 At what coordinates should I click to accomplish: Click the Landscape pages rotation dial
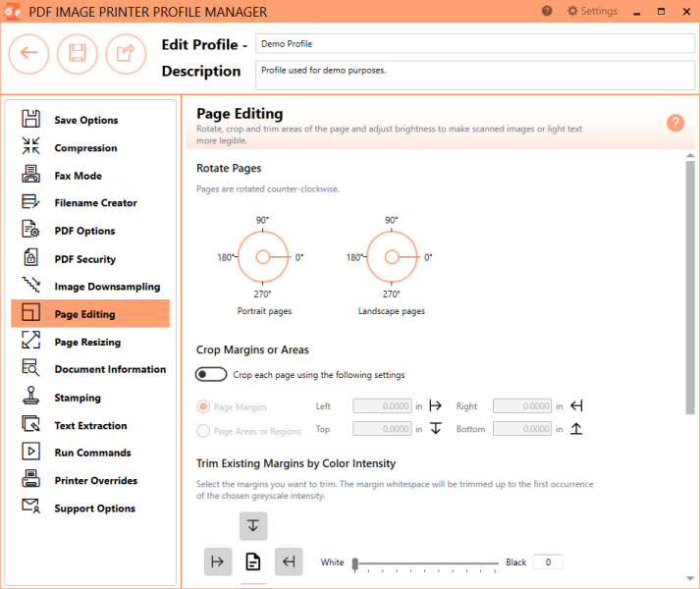(x=392, y=257)
